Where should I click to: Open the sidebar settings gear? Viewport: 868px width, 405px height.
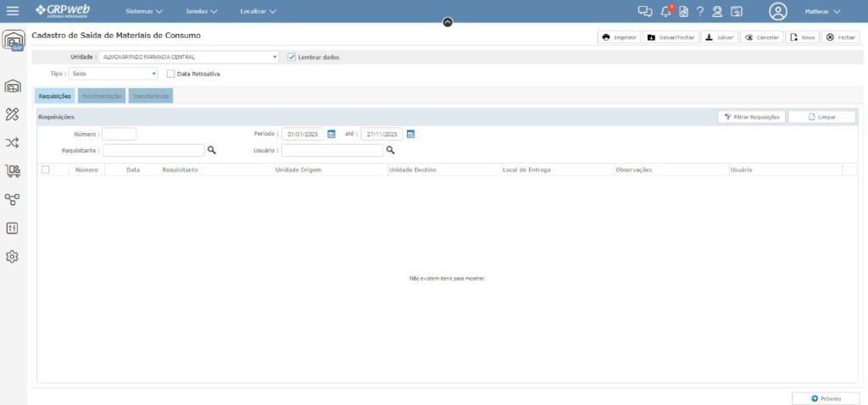(x=13, y=256)
